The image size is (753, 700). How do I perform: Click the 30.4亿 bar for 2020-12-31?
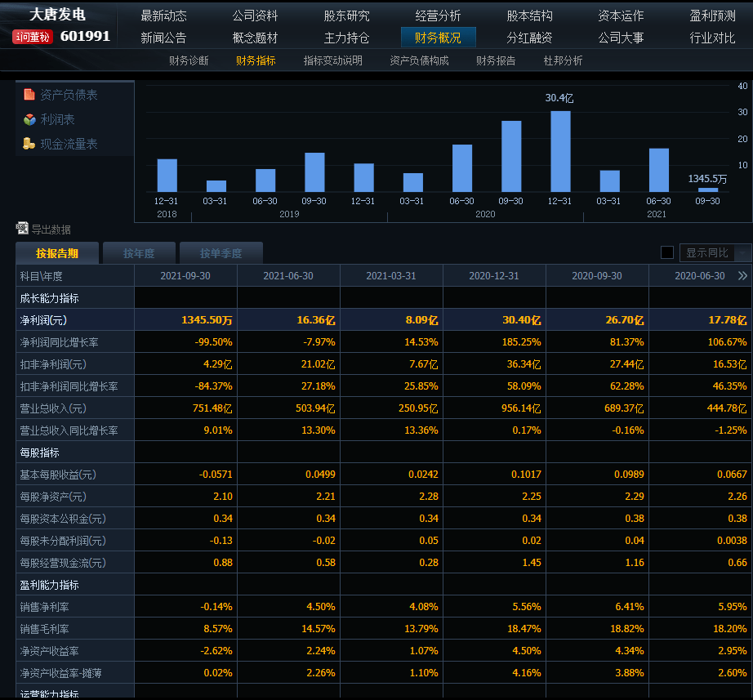point(560,151)
